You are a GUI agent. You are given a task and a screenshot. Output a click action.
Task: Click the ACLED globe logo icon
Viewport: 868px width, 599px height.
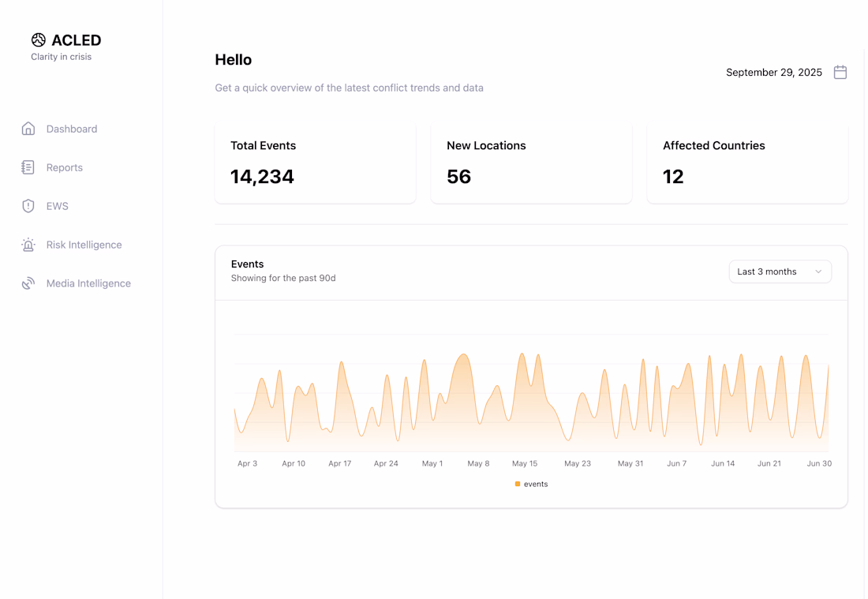39,40
